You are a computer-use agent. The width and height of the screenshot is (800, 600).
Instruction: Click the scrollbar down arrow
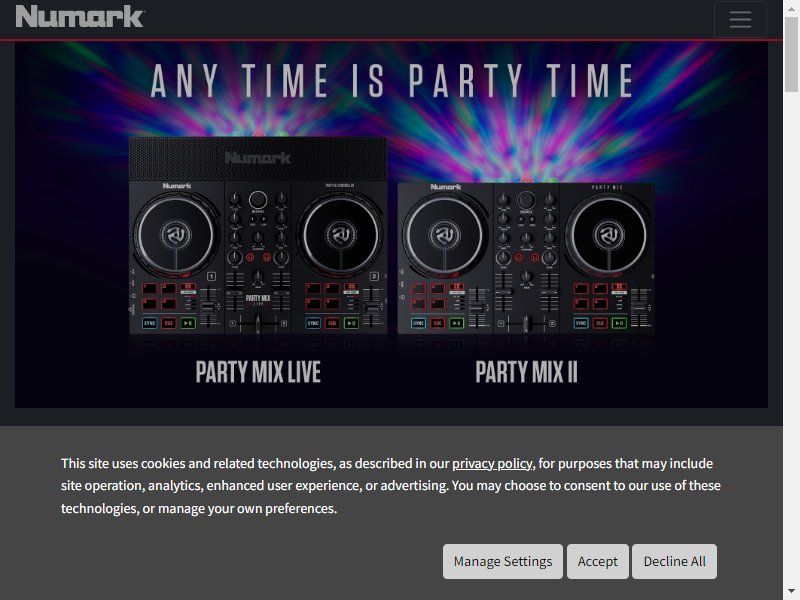click(791, 591)
